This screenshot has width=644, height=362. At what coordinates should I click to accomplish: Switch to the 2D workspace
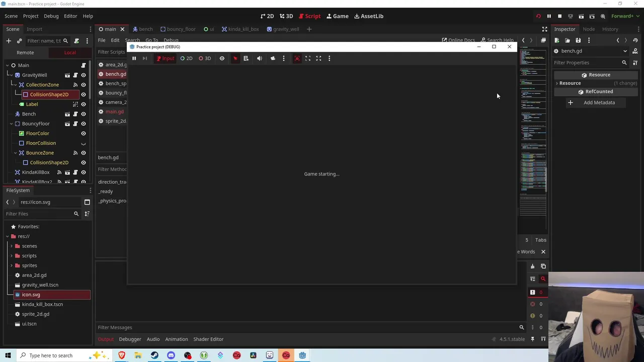(x=267, y=16)
